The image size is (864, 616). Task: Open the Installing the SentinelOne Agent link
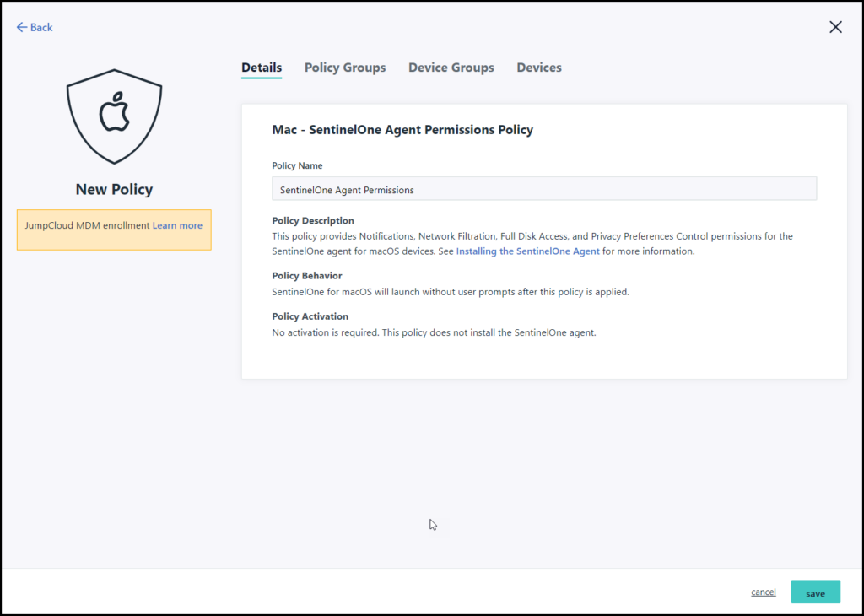point(527,251)
